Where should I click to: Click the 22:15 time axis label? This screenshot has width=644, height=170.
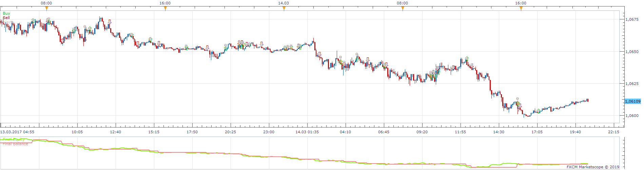614,132
